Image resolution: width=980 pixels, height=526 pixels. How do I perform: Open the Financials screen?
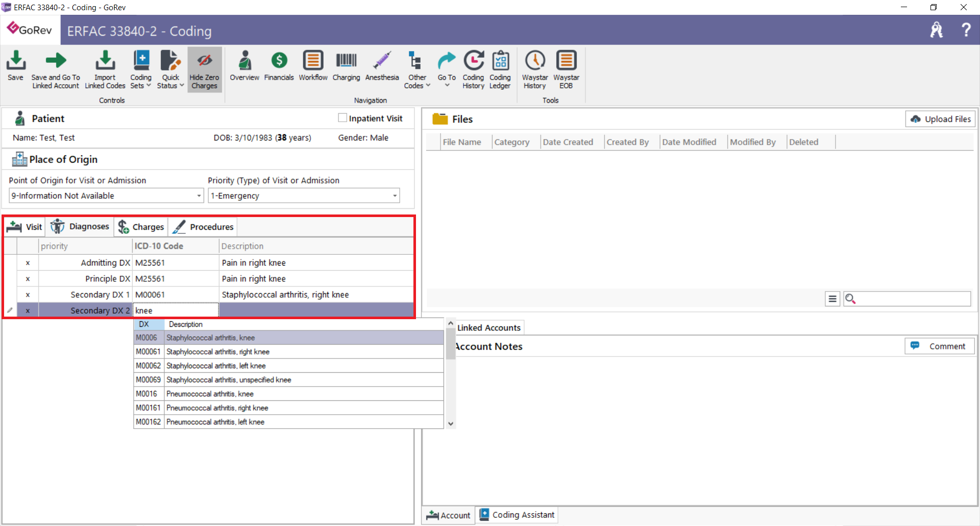[279, 65]
